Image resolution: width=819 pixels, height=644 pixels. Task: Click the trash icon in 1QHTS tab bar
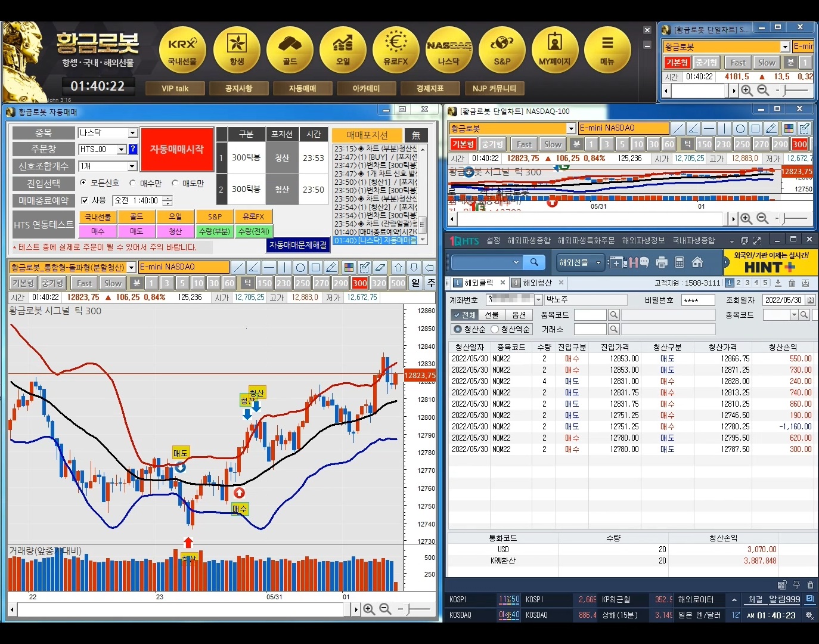pyautogui.click(x=792, y=283)
